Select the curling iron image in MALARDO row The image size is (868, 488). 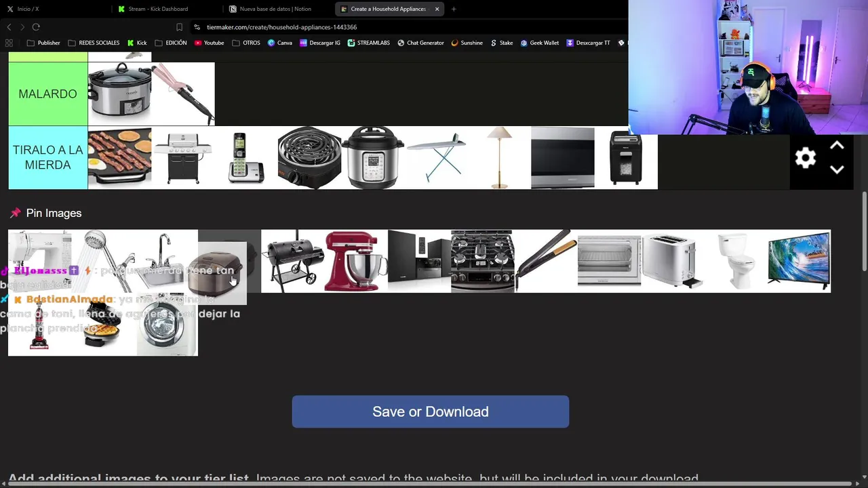click(183, 94)
